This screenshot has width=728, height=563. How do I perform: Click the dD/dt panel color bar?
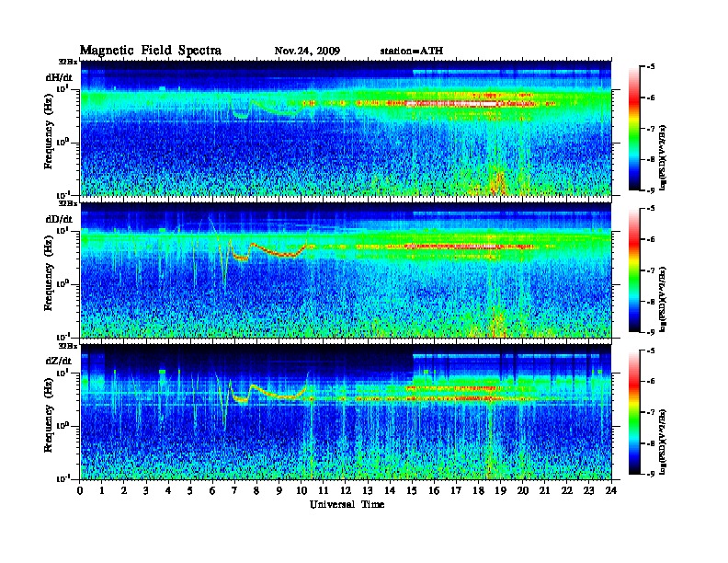click(634, 270)
